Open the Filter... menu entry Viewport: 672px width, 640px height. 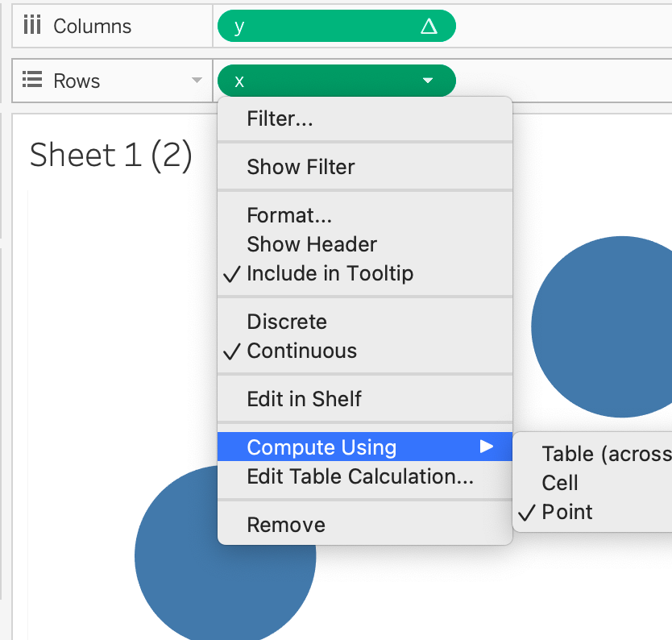point(280,119)
